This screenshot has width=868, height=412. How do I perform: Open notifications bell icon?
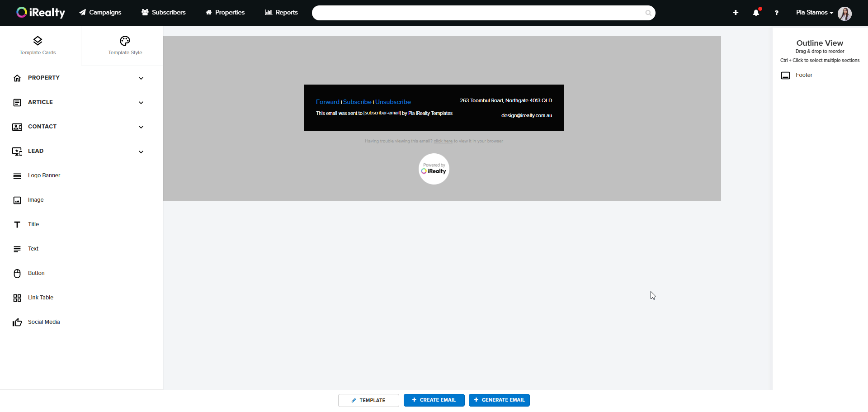tap(756, 13)
